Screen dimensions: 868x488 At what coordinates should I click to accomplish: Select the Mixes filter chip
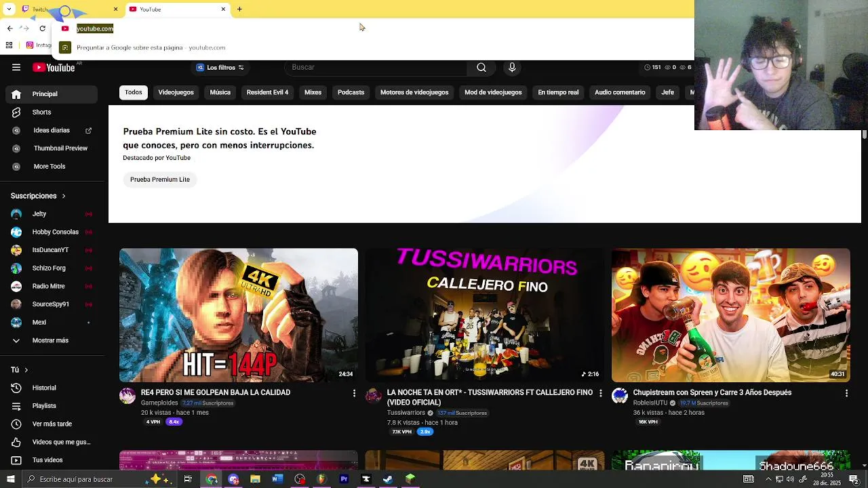pyautogui.click(x=313, y=92)
